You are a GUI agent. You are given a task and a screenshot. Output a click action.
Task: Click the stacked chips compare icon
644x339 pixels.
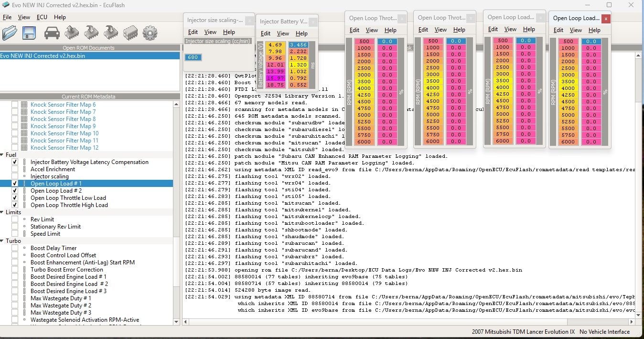coord(130,33)
